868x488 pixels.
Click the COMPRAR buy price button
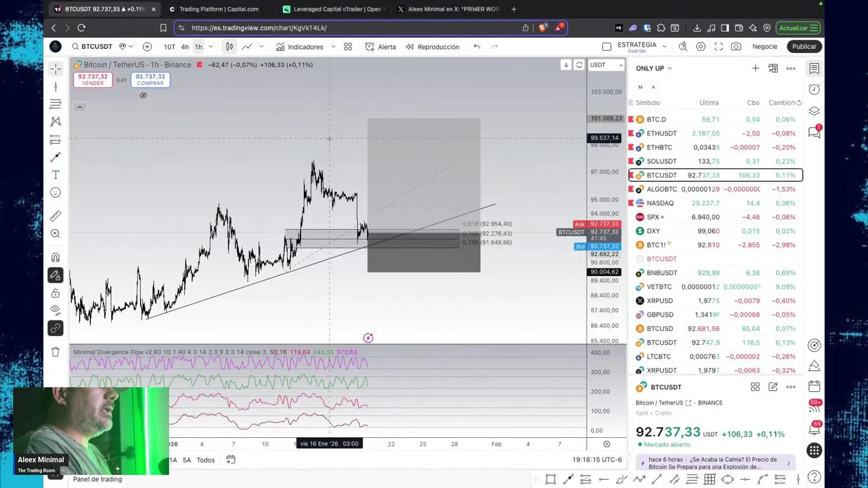(150, 79)
